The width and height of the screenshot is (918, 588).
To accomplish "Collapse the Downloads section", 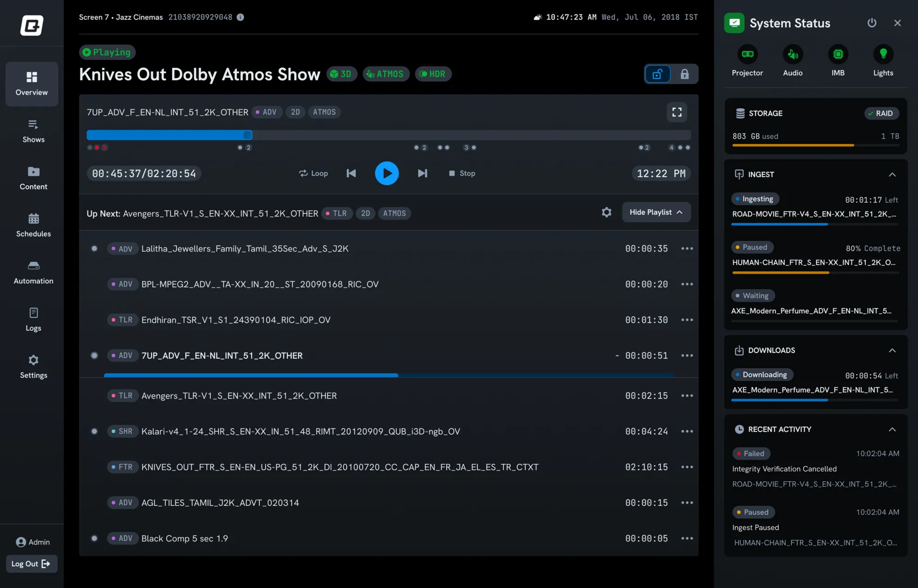I will [x=892, y=350].
